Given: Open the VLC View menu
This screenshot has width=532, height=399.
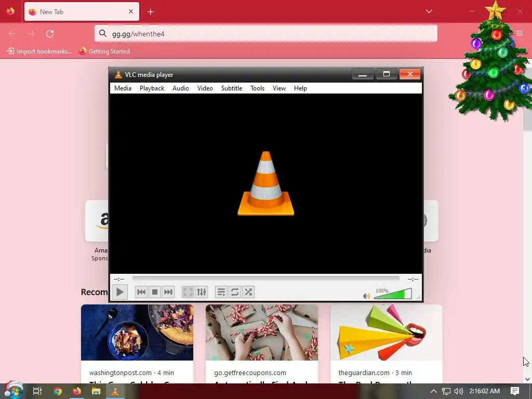Looking at the screenshot, I should click(x=279, y=88).
